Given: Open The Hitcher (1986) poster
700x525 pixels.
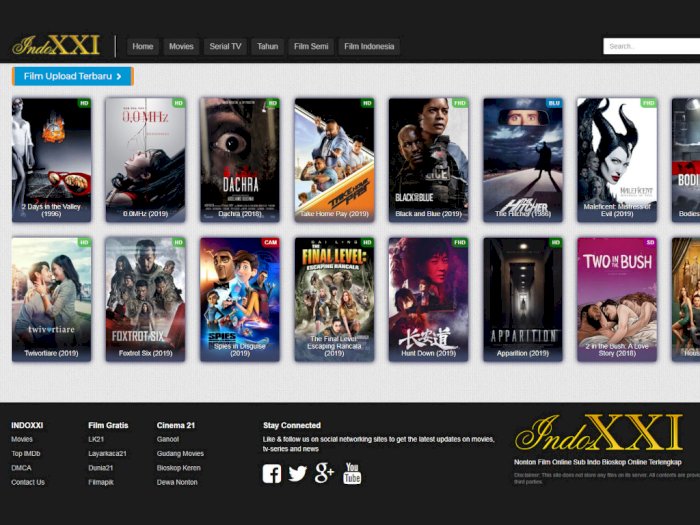Looking at the screenshot, I should pyautogui.click(x=523, y=160).
